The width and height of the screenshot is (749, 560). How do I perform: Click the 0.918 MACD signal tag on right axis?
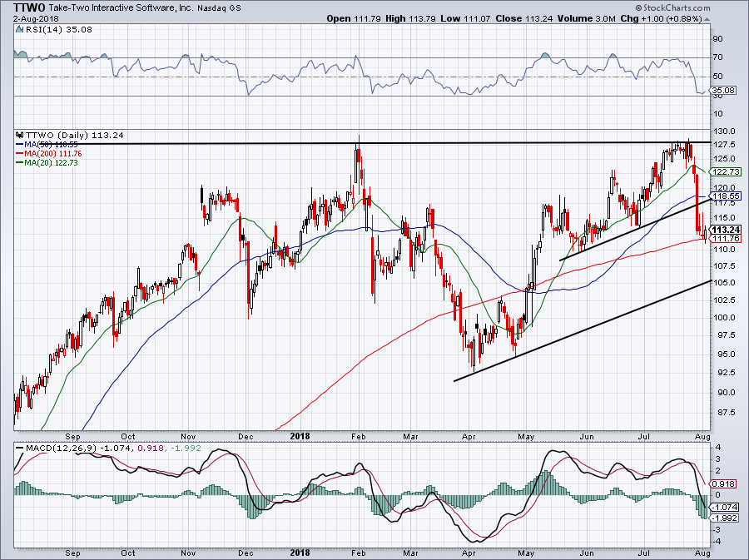tap(723, 483)
